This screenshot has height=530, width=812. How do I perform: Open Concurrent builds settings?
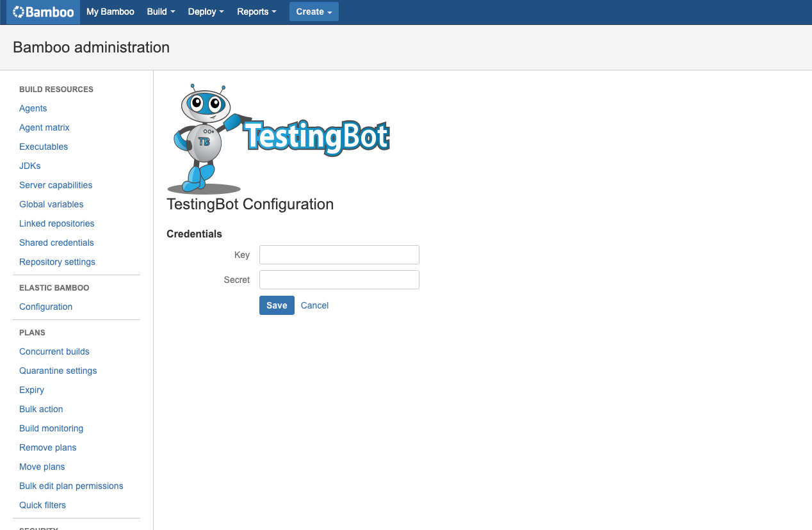point(54,351)
